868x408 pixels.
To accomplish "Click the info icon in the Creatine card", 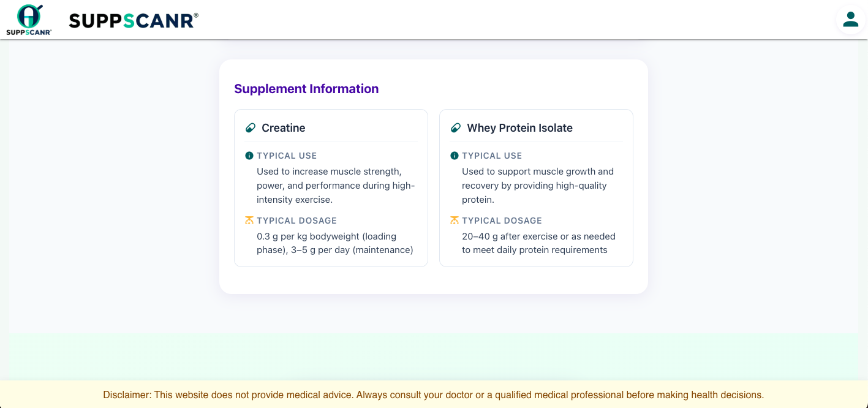I will 249,156.
